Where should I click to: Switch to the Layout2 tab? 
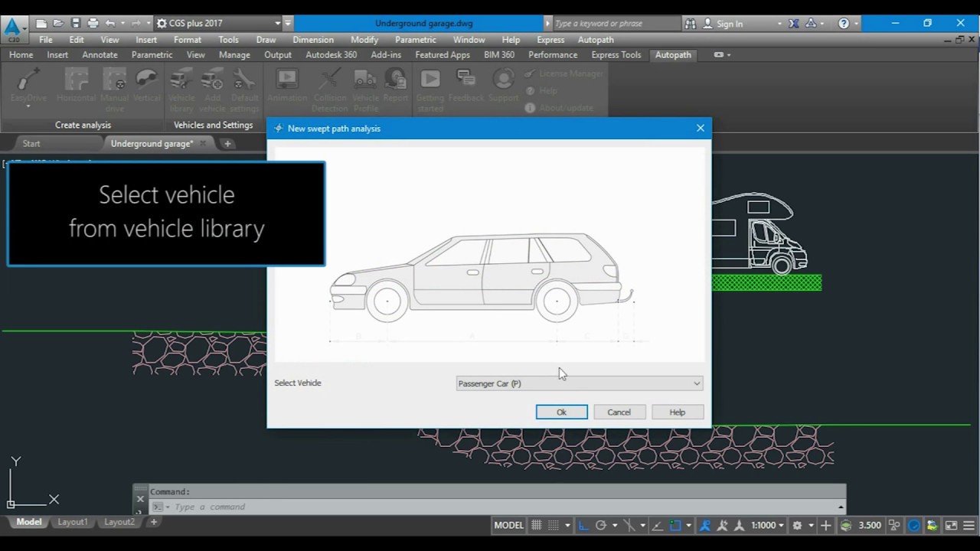[119, 522]
